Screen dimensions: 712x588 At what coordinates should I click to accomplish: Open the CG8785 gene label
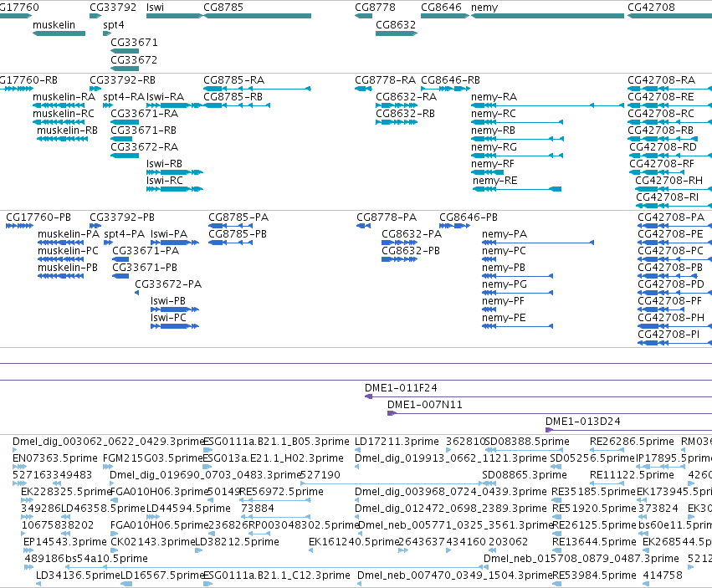pyautogui.click(x=223, y=8)
